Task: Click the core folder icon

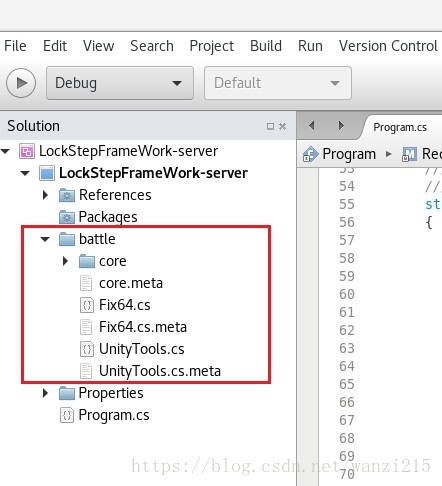Action: pos(87,261)
